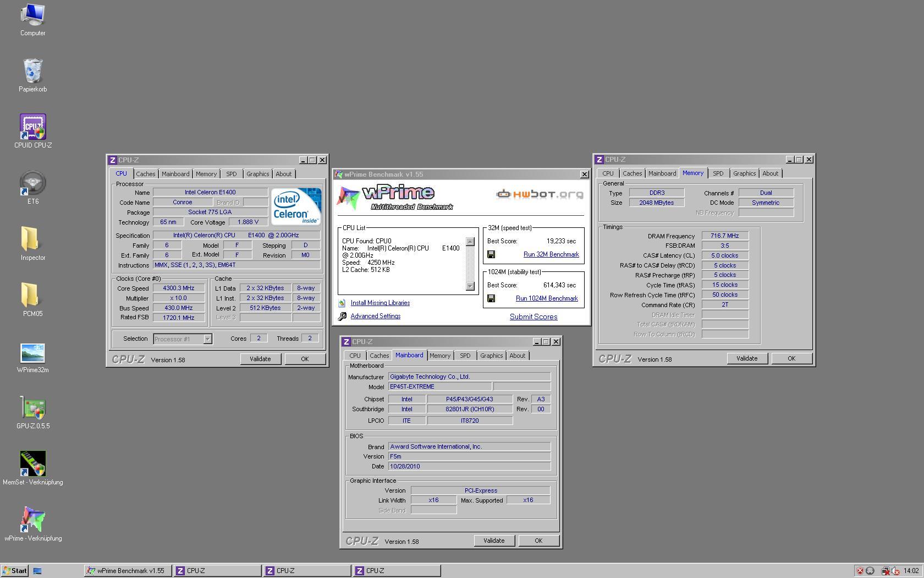The width and height of the screenshot is (924, 578).
Task: Click the taskbar clock showing 14:02
Action: [x=911, y=571]
